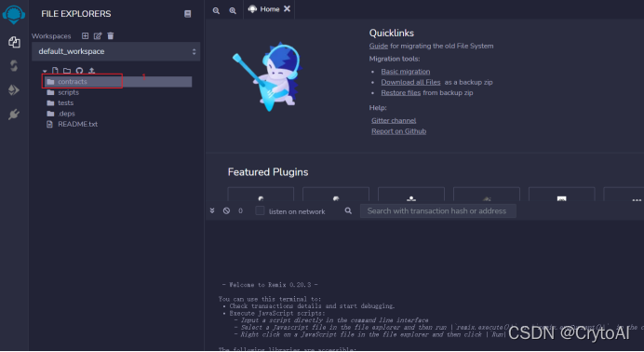Enable the listen on network checkbox
Screen dimensions: 644x352
(x=260, y=210)
